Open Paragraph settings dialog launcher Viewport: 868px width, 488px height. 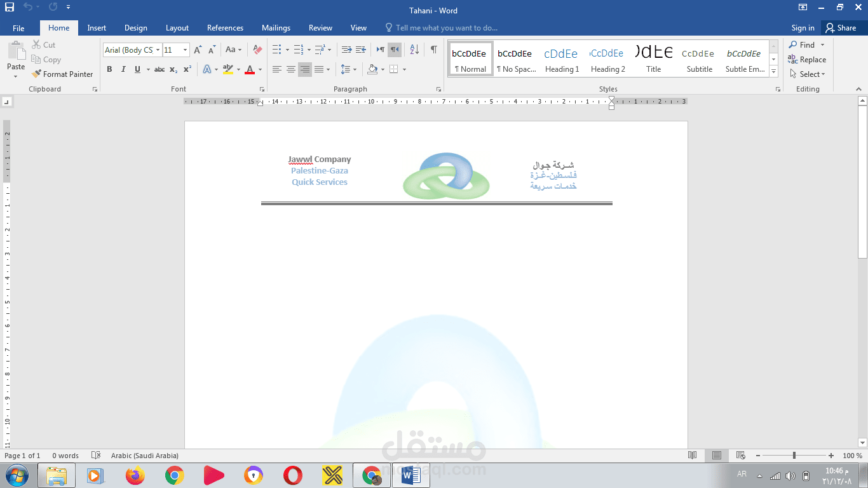click(438, 90)
